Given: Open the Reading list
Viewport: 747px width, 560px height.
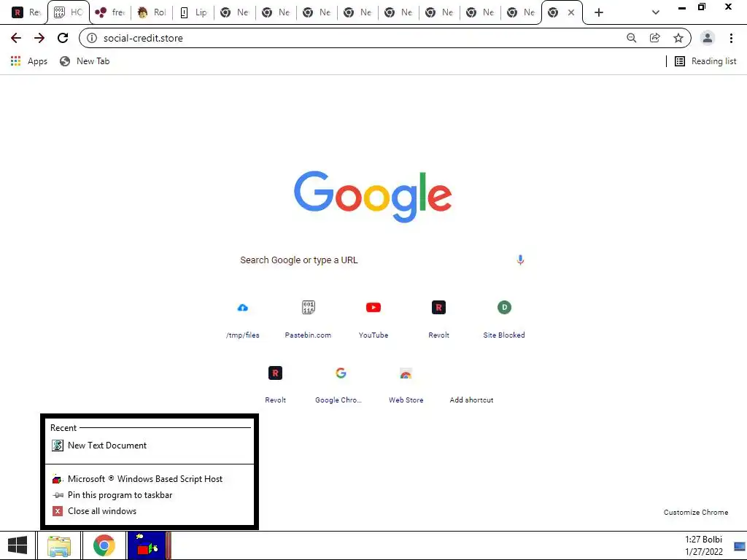Looking at the screenshot, I should click(x=705, y=61).
